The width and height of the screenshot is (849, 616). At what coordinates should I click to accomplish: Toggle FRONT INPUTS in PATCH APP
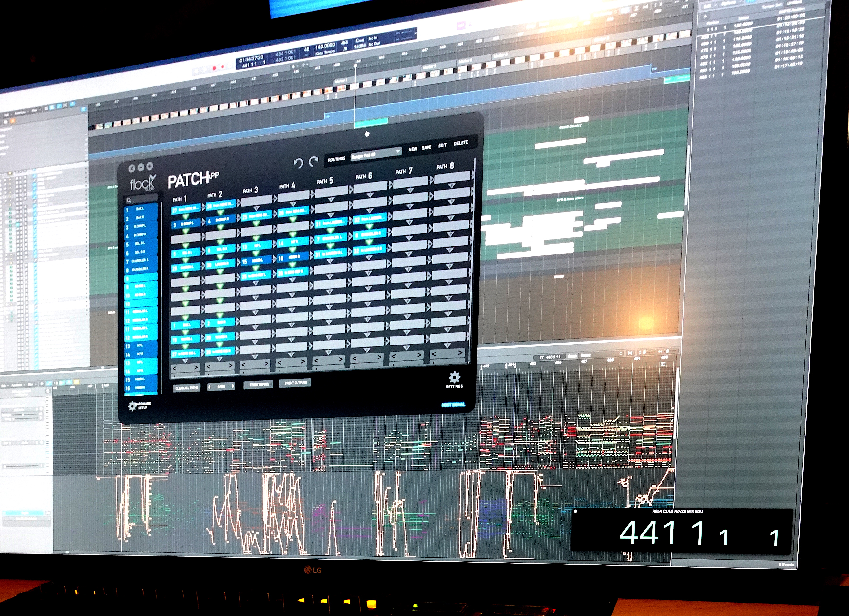259,384
